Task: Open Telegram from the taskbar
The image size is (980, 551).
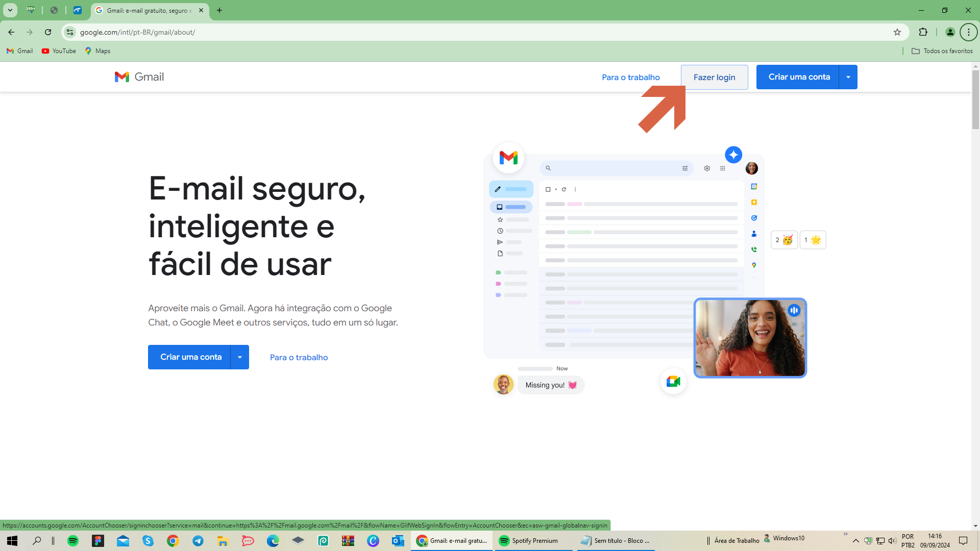Action: [x=198, y=541]
